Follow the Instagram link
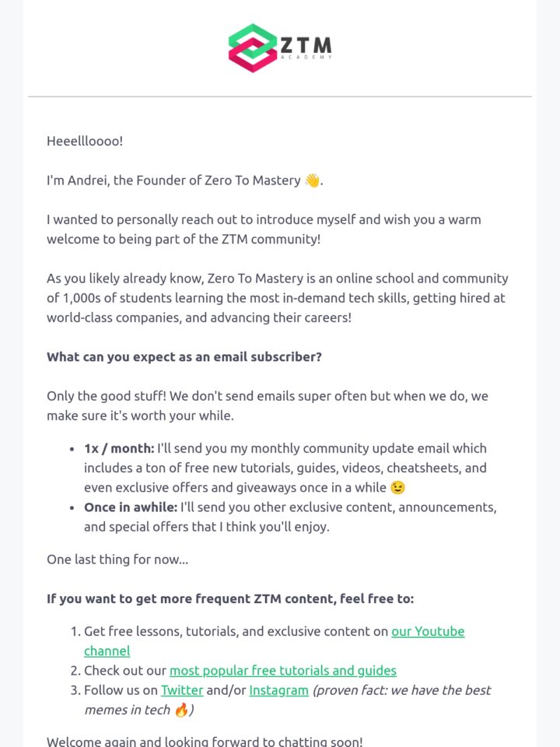Screen dimensions: 560x747 278,690
